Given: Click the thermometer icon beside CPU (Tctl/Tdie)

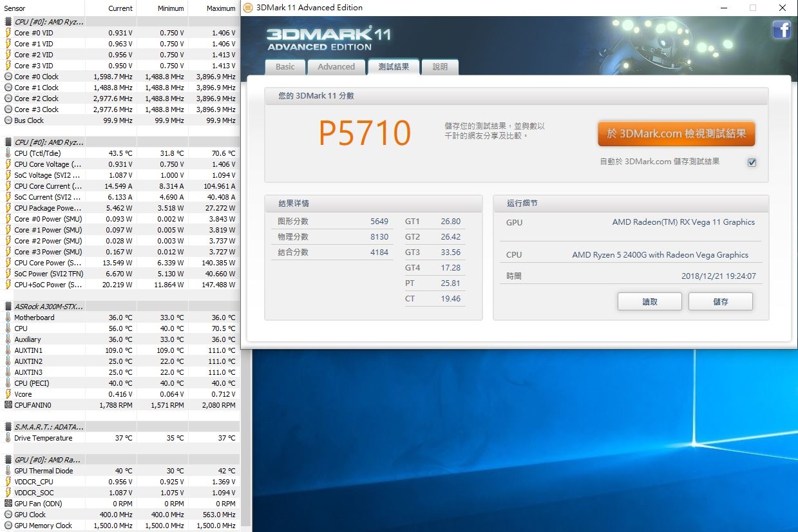Looking at the screenshot, I should pyautogui.click(x=8, y=153).
